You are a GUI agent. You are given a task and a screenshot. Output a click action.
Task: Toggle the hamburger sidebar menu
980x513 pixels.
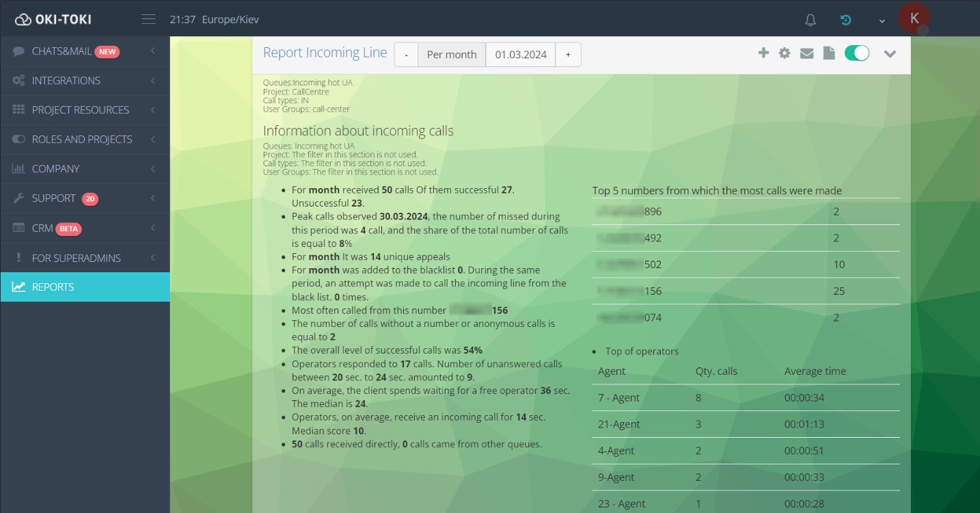148,19
